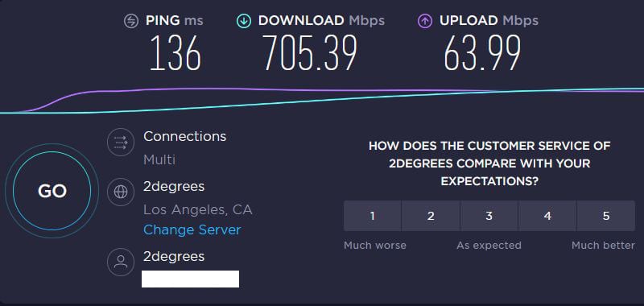The width and height of the screenshot is (644, 306).
Task: Click the globe server icon
Action: [121, 192]
